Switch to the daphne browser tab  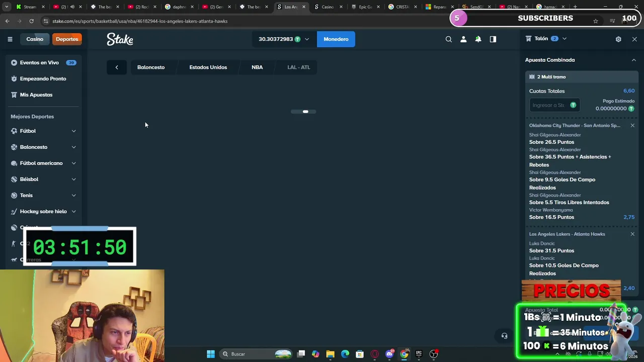pyautogui.click(x=179, y=7)
